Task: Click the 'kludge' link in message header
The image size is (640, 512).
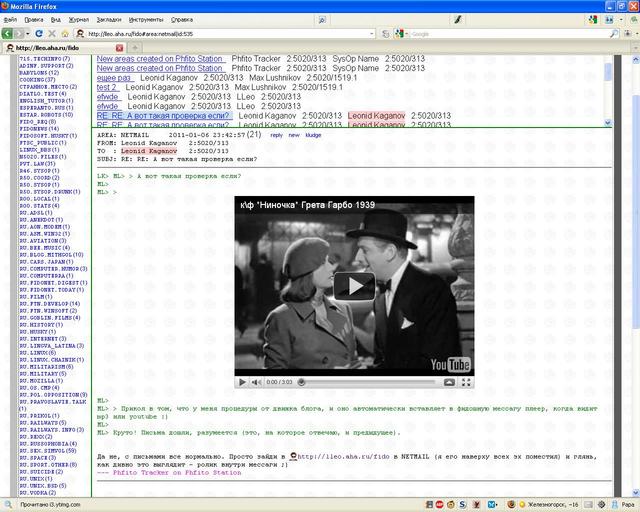Action: tap(314, 134)
